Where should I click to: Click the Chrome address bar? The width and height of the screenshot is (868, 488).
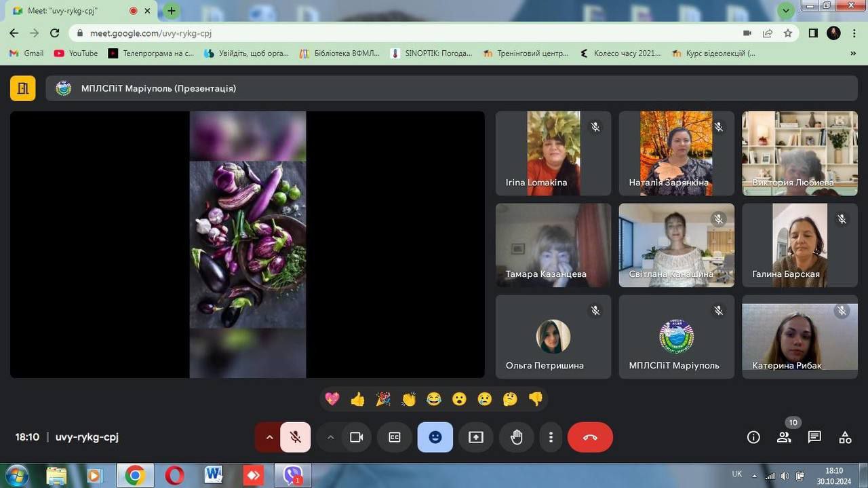(x=407, y=33)
